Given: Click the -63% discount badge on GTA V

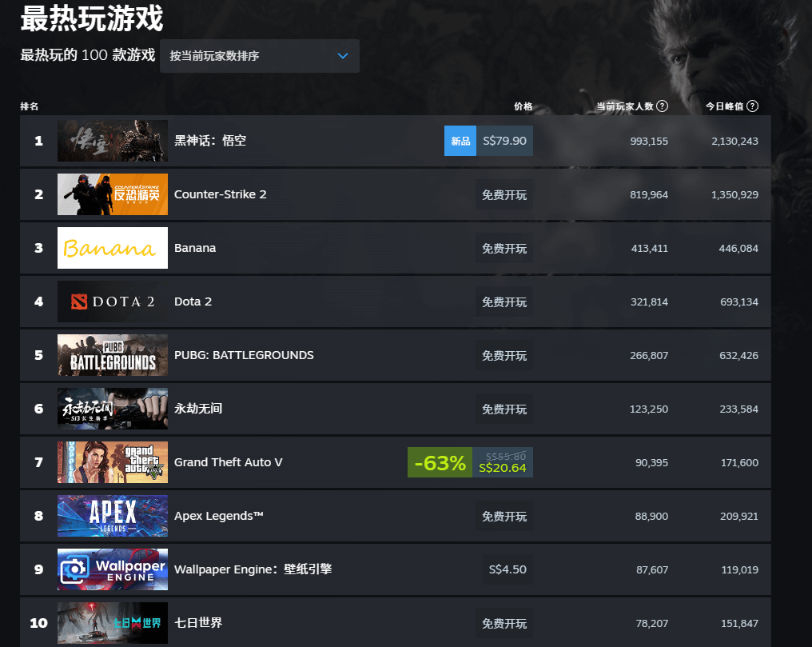Looking at the screenshot, I should (439, 462).
